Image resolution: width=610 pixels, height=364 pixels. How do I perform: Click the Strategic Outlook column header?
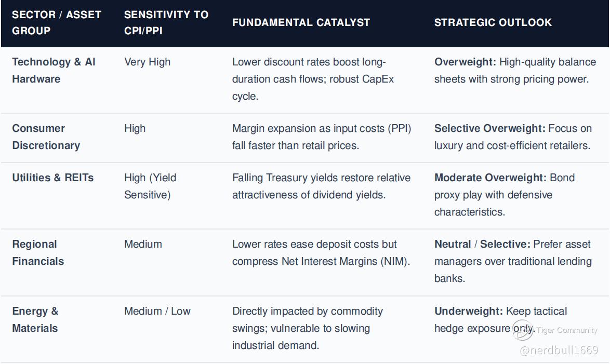(x=493, y=22)
